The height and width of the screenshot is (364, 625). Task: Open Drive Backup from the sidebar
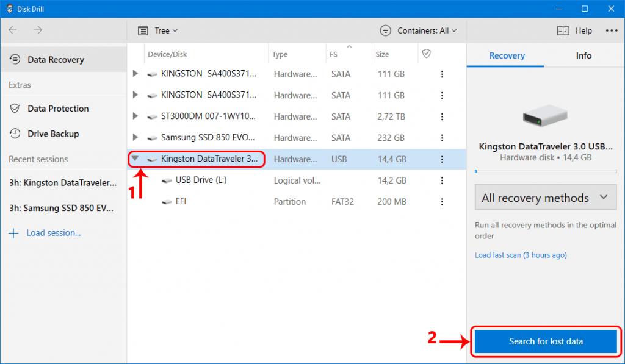[52, 134]
